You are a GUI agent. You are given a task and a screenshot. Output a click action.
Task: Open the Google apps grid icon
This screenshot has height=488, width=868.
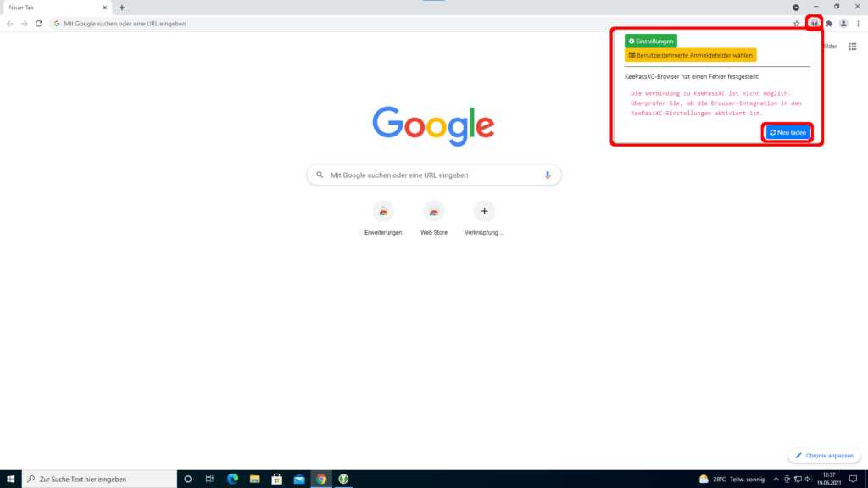(x=853, y=47)
